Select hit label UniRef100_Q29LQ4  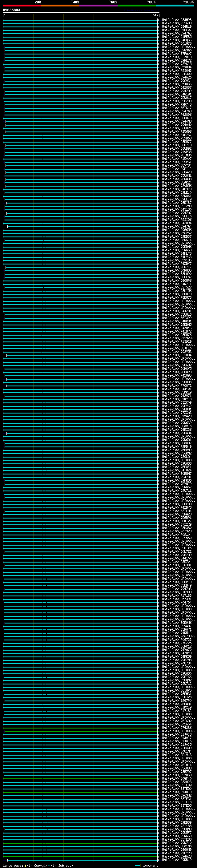pyautogui.click(x=176, y=457)
